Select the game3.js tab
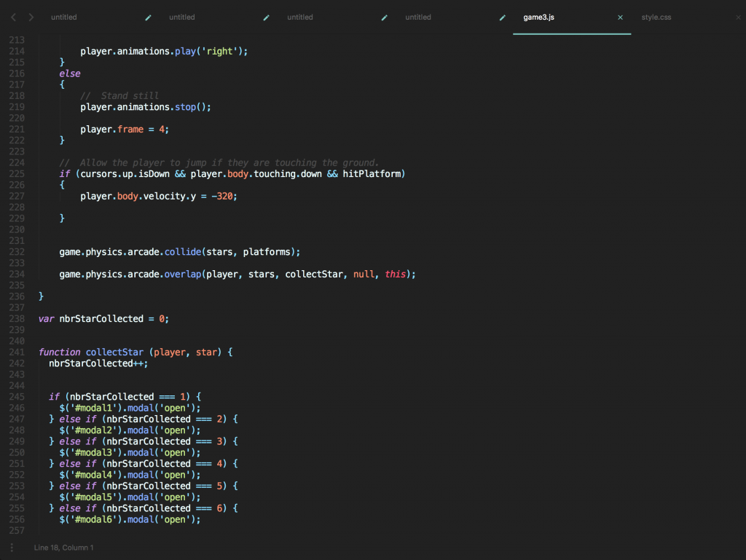This screenshot has height=560, width=746. click(538, 17)
